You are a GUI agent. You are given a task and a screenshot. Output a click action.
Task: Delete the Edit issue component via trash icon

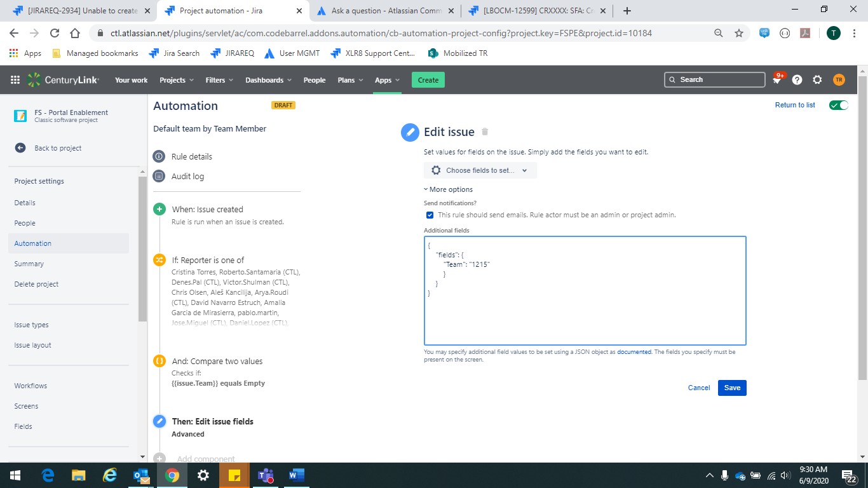click(x=485, y=132)
